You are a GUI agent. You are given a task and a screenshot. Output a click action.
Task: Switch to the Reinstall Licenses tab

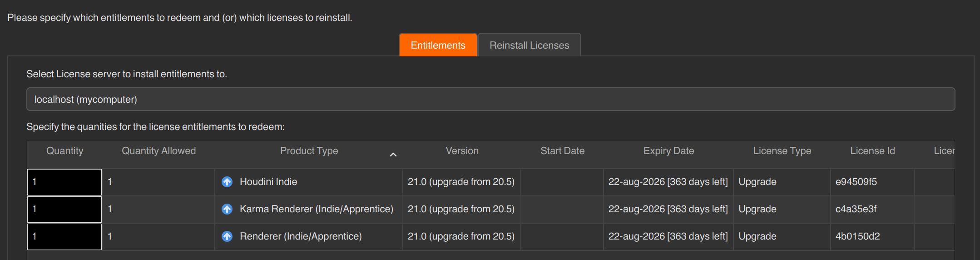[529, 45]
